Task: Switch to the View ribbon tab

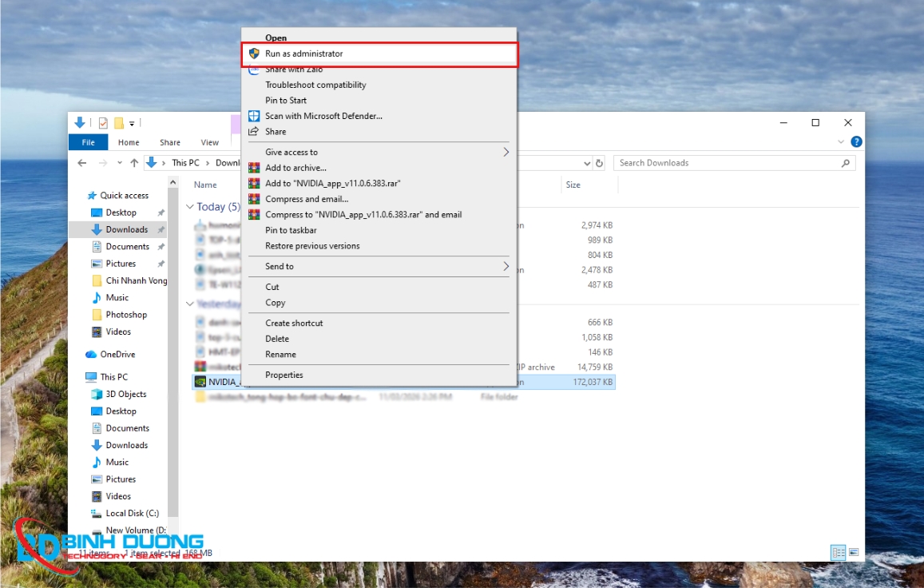Action: pyautogui.click(x=209, y=142)
